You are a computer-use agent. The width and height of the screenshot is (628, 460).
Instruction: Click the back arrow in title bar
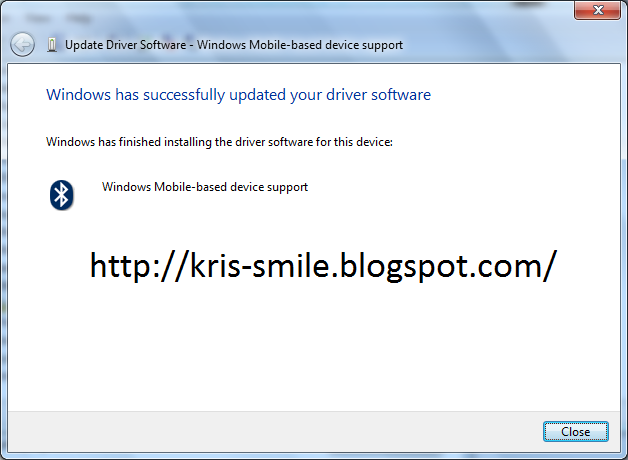[x=22, y=44]
